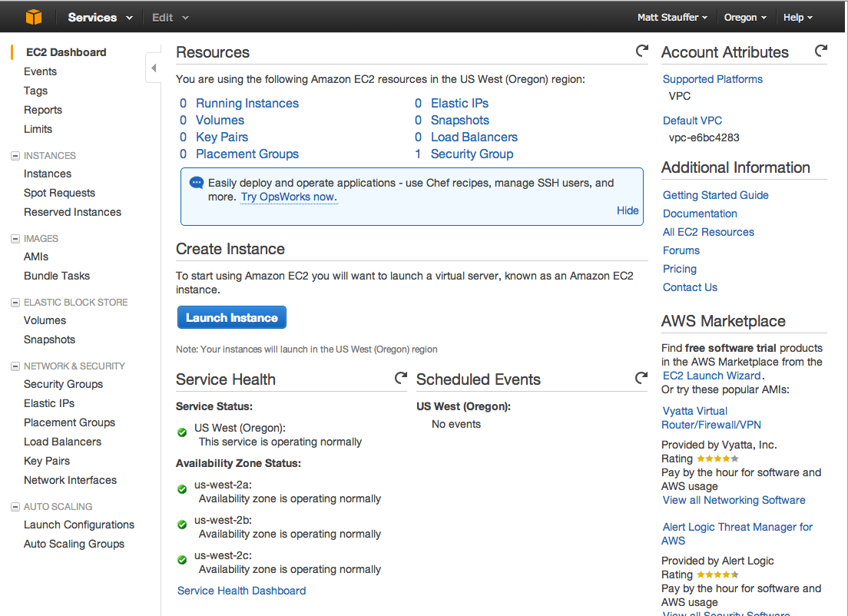Screen dimensions: 848x616
Task: Open the Pricing link
Action: 680,269
